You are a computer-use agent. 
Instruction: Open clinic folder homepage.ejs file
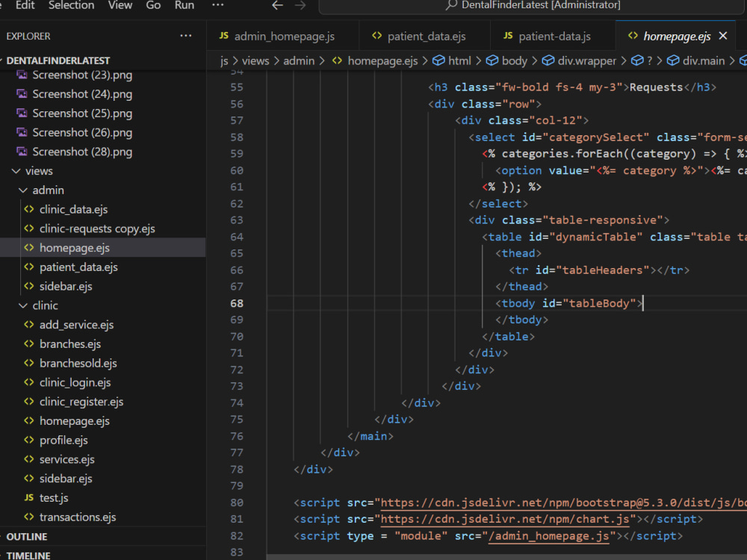click(x=74, y=421)
